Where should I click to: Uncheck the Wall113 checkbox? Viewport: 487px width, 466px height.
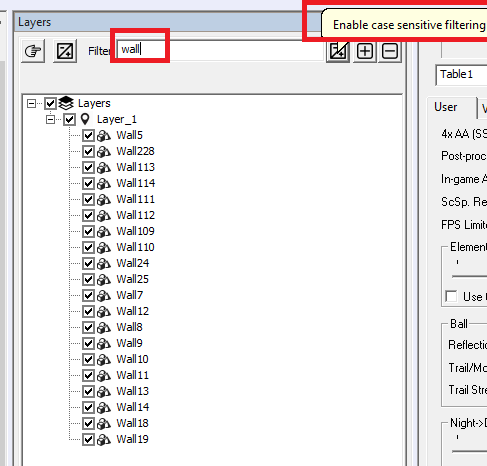88,167
